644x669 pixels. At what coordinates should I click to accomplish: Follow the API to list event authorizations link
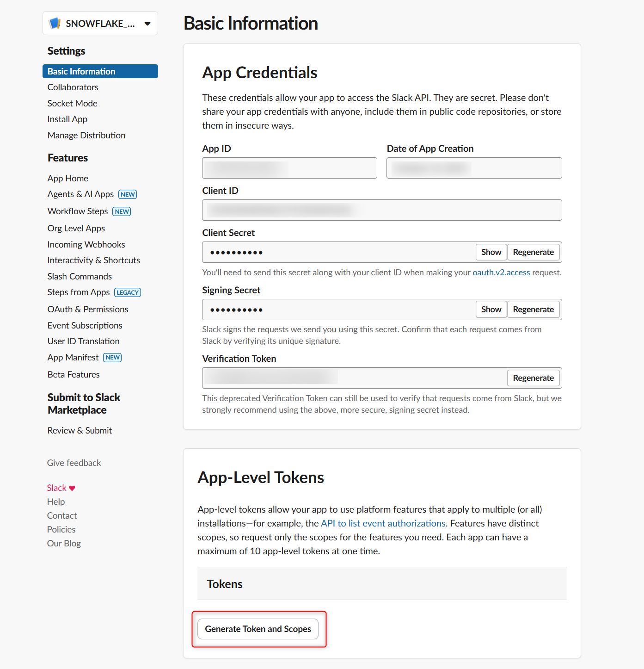click(383, 523)
